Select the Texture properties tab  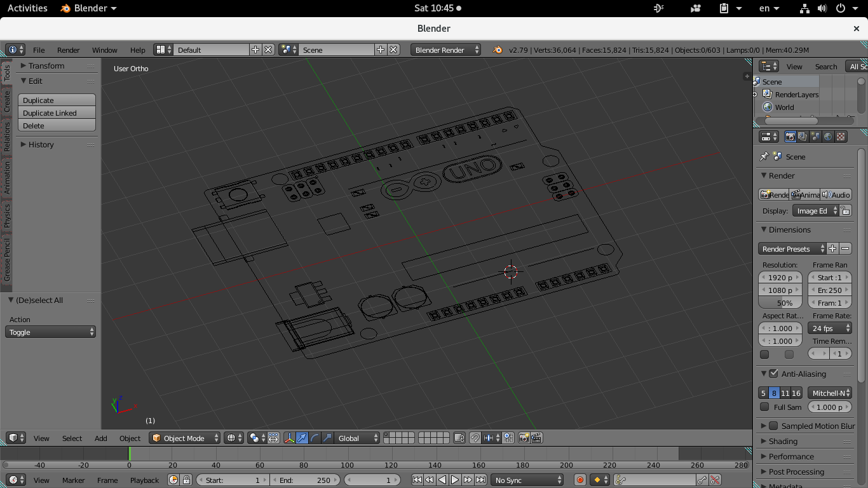click(841, 137)
